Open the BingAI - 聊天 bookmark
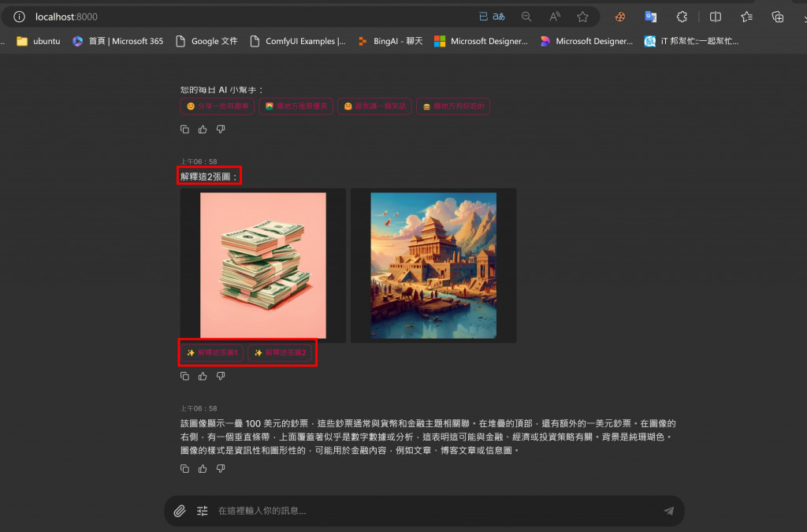 pos(390,41)
